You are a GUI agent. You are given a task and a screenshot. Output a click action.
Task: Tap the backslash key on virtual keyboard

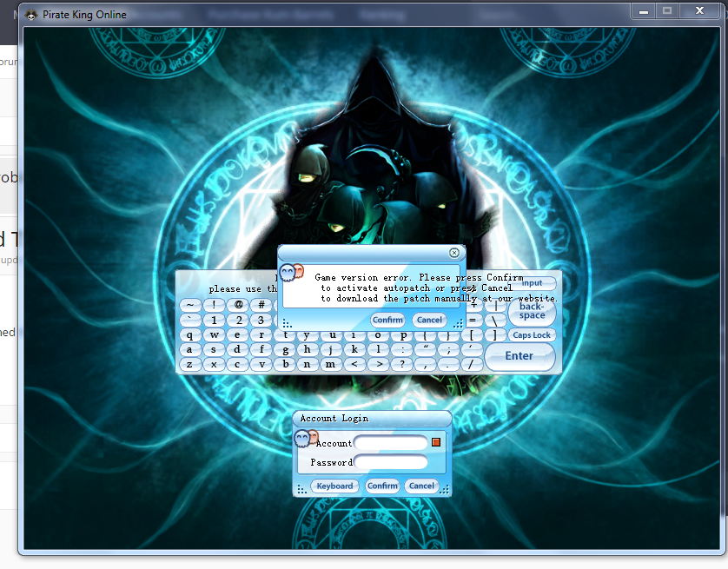click(x=494, y=320)
